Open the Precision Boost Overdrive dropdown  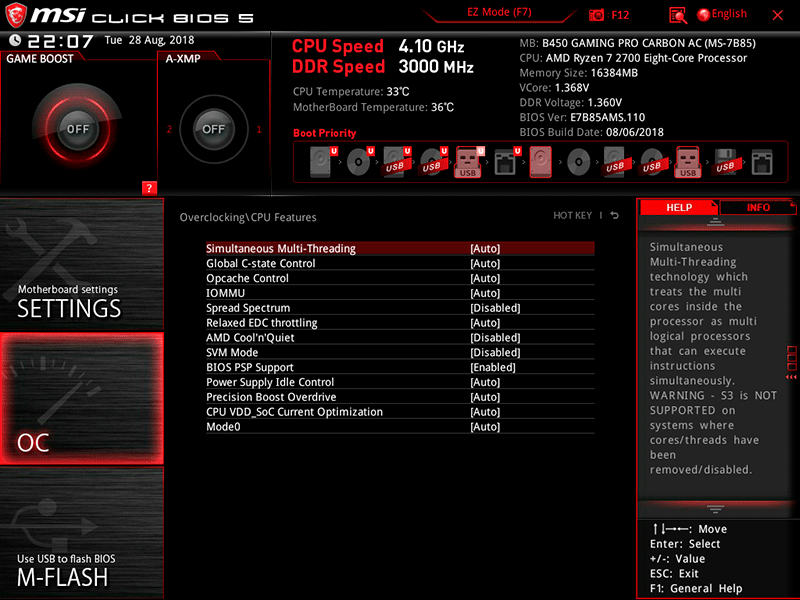point(484,397)
